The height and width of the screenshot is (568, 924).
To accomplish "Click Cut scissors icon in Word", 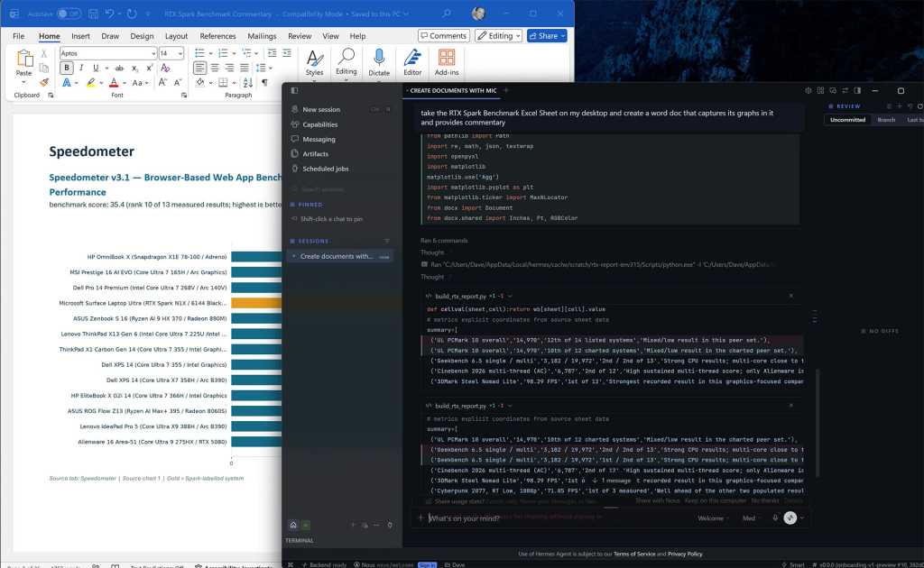I will [43, 53].
